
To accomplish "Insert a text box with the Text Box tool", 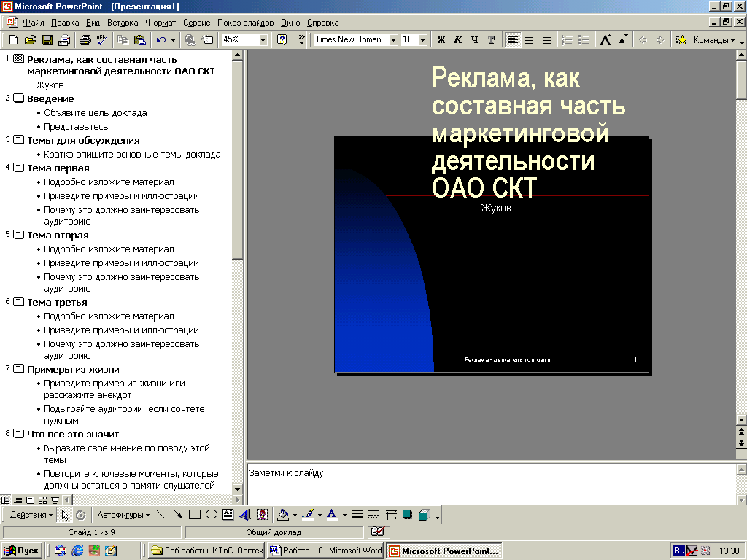I will pos(228,515).
